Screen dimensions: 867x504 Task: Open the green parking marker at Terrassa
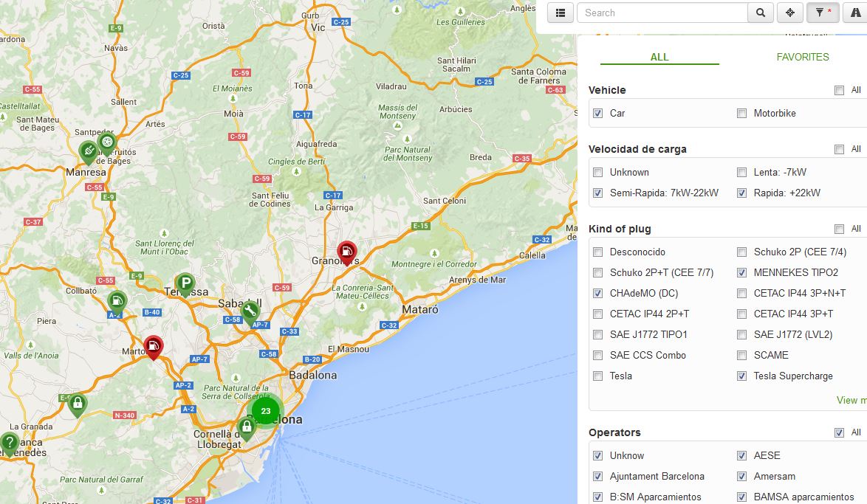pyautogui.click(x=185, y=285)
